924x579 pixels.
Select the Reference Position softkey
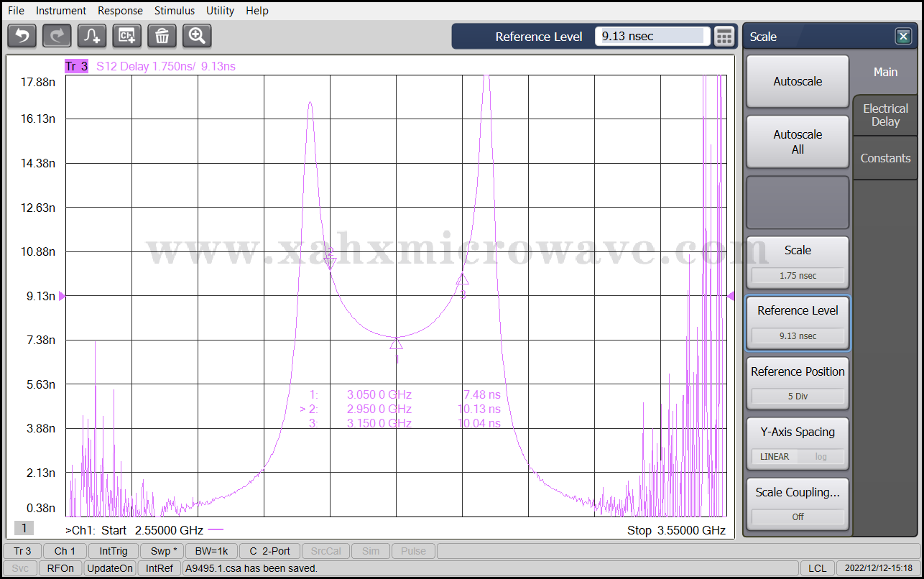[798, 383]
